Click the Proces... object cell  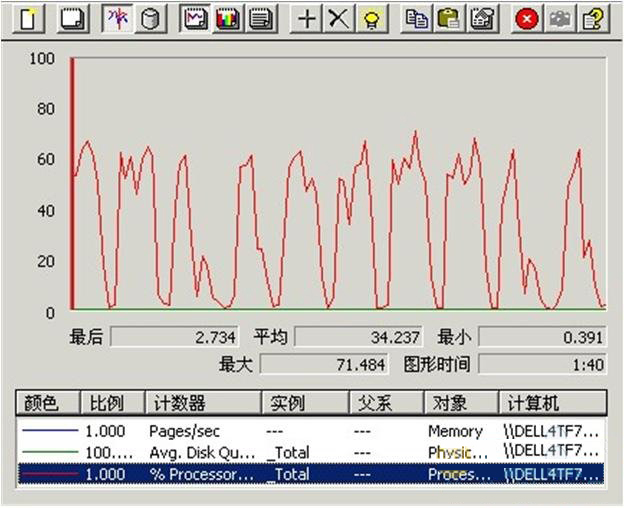pos(458,474)
